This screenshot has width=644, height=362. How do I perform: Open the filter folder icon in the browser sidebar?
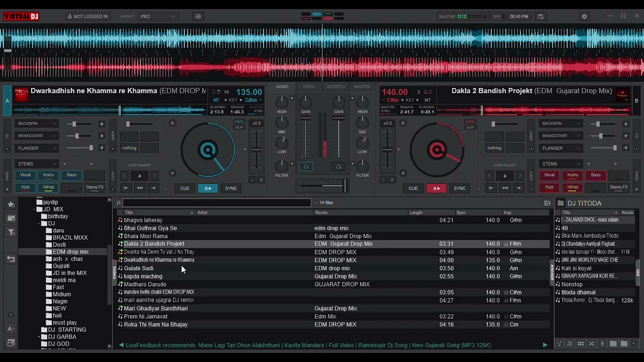[11, 232]
